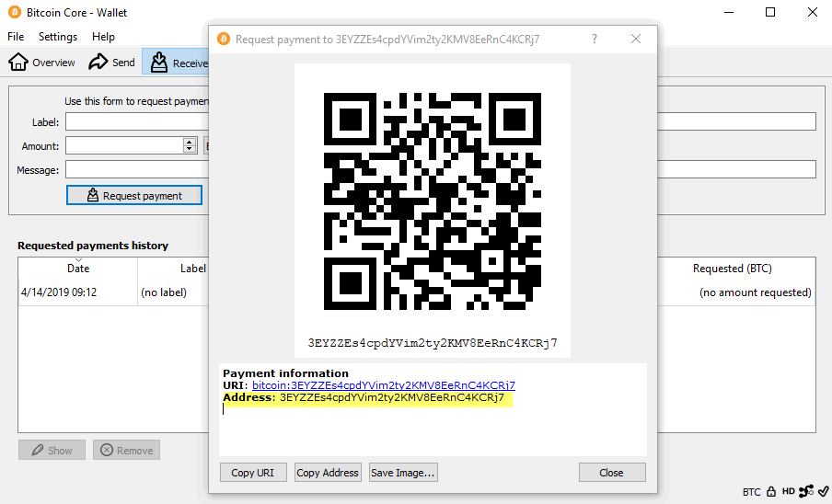Click the (no label) cell

click(164, 292)
